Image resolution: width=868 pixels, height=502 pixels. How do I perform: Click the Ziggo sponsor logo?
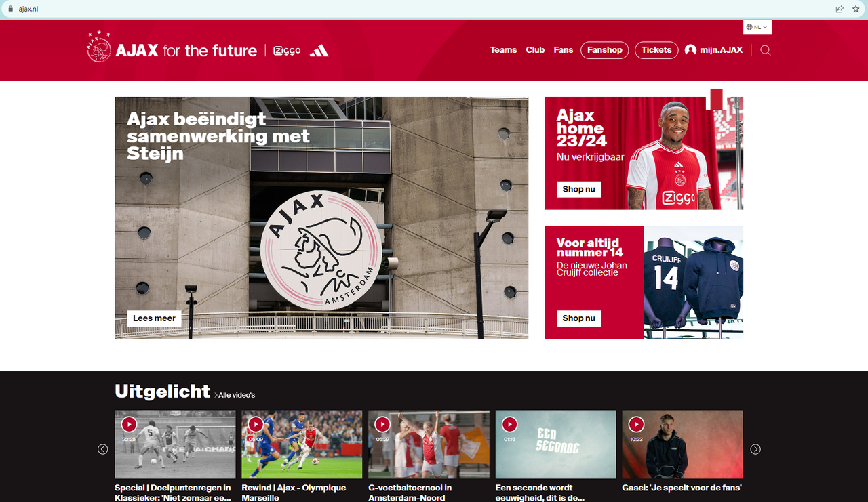click(x=287, y=51)
